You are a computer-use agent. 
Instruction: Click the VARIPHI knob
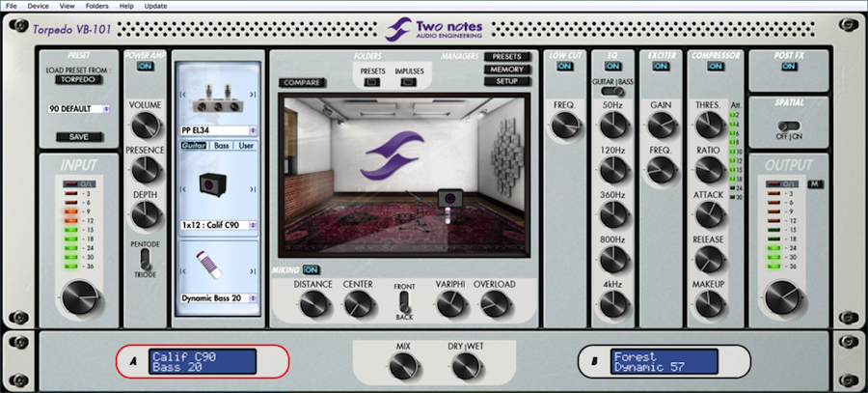tap(449, 304)
